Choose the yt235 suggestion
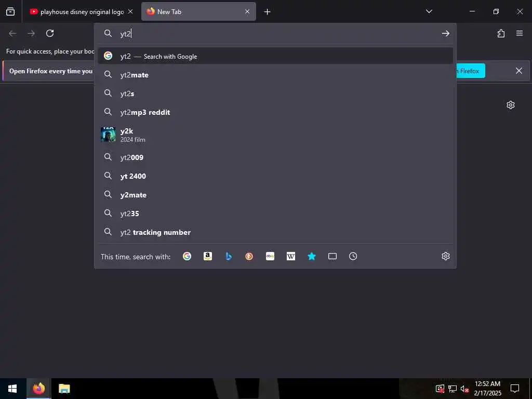Screen dimensions: 532x399 [275, 214]
